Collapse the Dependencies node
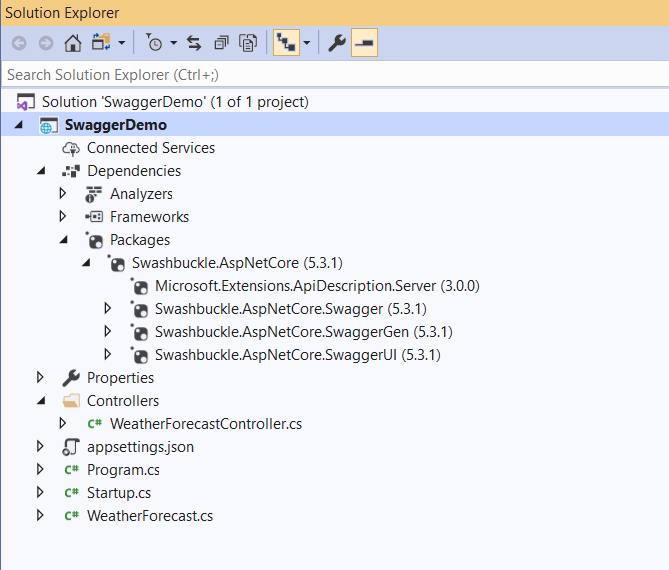Screen dimensions: 669x570 coord(41,171)
